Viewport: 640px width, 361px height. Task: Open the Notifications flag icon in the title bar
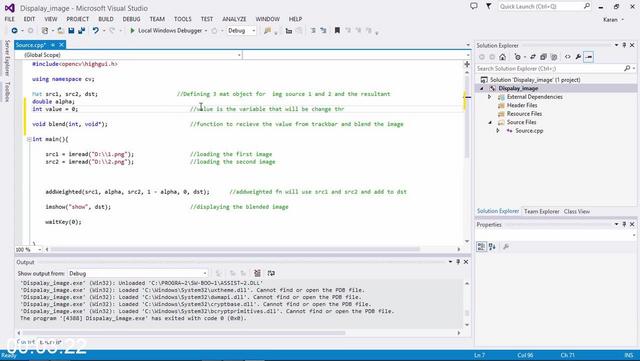tap(489, 6)
